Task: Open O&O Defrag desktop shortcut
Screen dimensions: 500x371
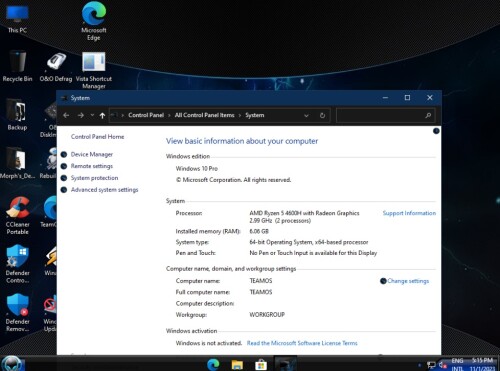Action: 56,67
